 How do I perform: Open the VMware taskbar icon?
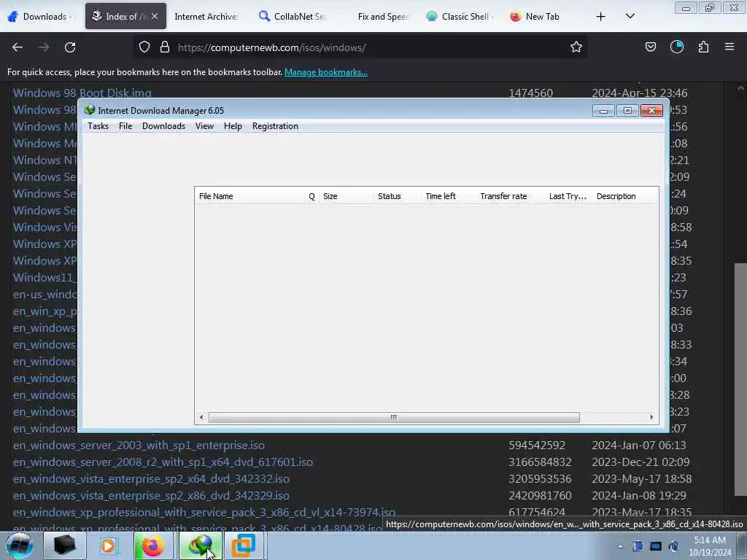pos(244,545)
